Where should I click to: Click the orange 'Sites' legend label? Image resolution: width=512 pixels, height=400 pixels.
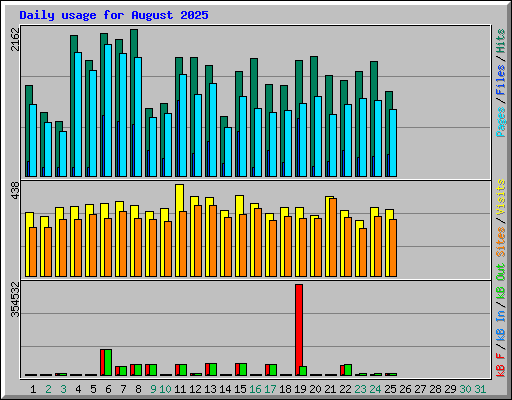[x=500, y=242]
